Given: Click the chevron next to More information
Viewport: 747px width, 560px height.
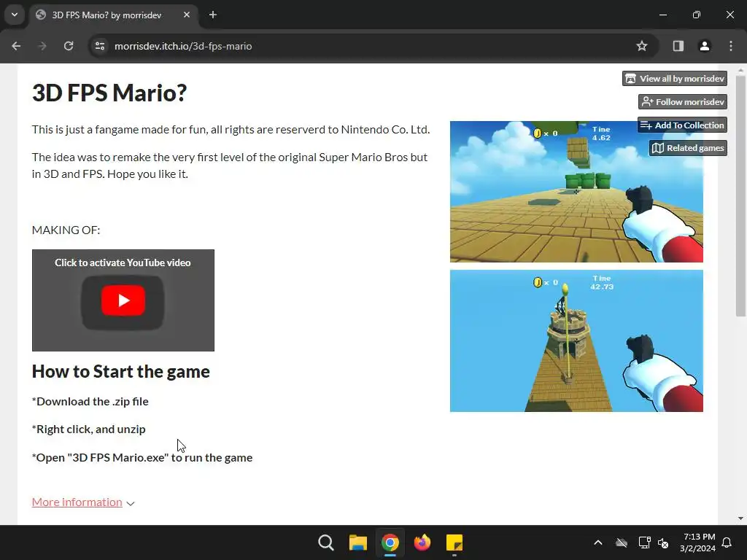Looking at the screenshot, I should coord(131,503).
